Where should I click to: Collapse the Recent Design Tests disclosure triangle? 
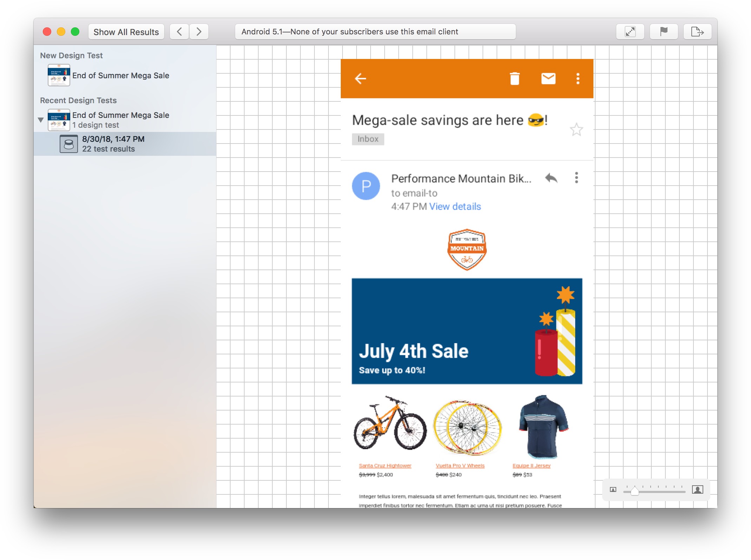pyautogui.click(x=41, y=120)
